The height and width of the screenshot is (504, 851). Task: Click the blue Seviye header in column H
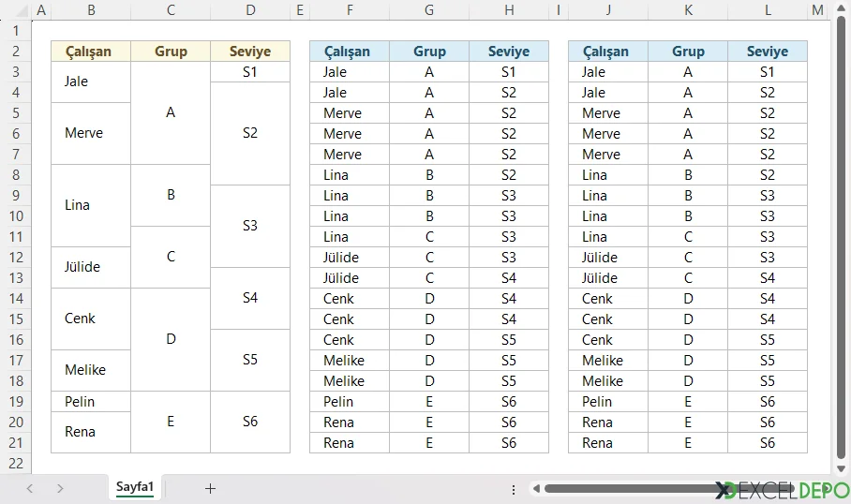coord(509,52)
